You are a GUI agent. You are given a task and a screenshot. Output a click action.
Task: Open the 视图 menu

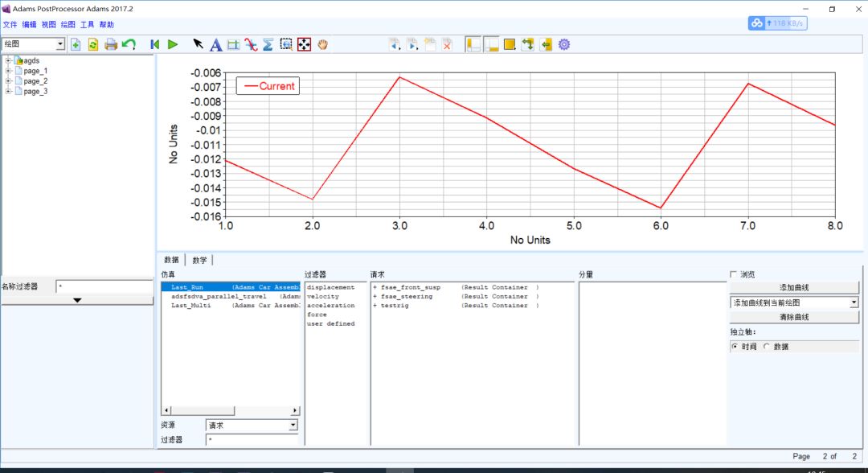[x=49, y=25]
